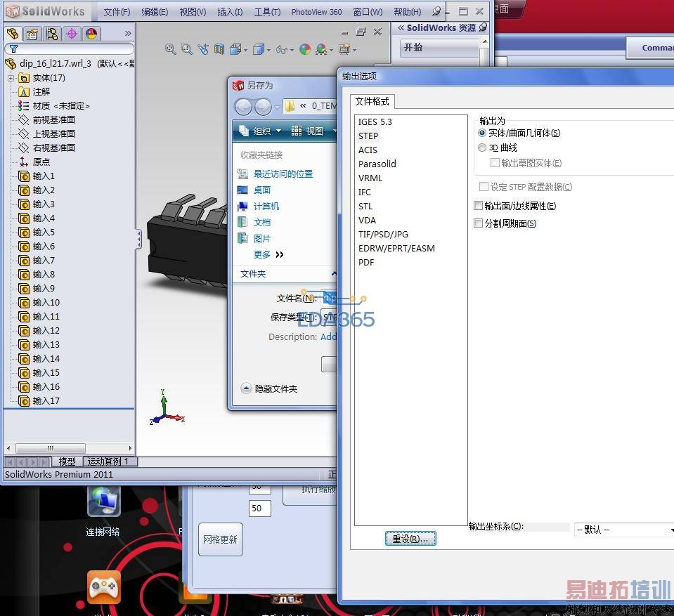Open the DisplayManager appearance tab
This screenshot has height=616, width=674.
[x=91, y=34]
